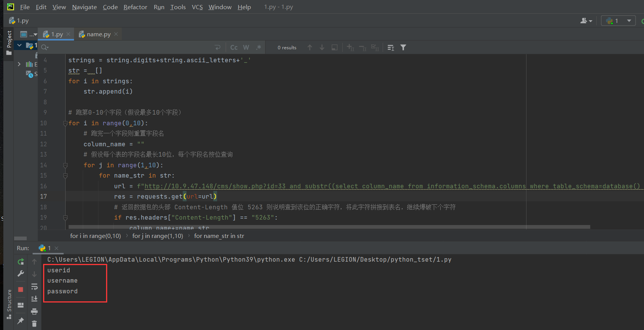644x330 pixels.
Task: Go to previous search occurrence arrow
Action: pyautogui.click(x=310, y=47)
